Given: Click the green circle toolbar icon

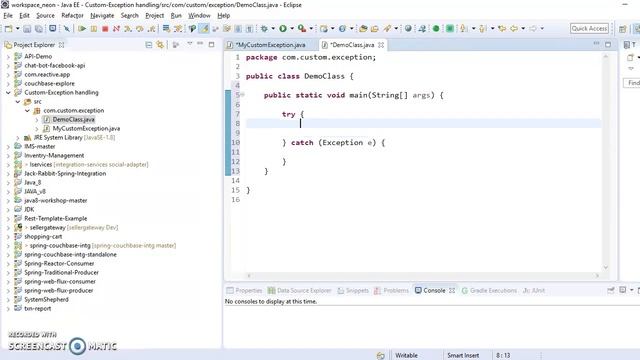Looking at the screenshot, I should pyautogui.click(x=436, y=29).
